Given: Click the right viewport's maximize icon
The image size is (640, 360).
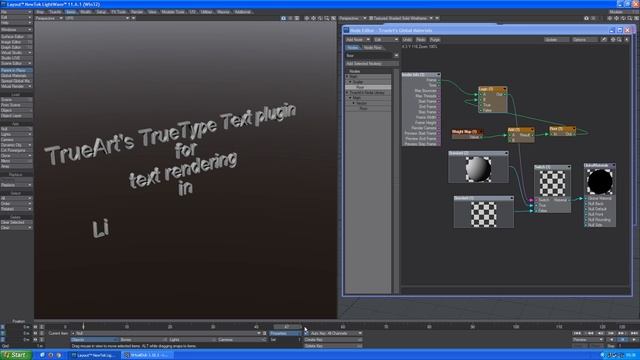Looking at the screenshot, I should click(x=636, y=18).
